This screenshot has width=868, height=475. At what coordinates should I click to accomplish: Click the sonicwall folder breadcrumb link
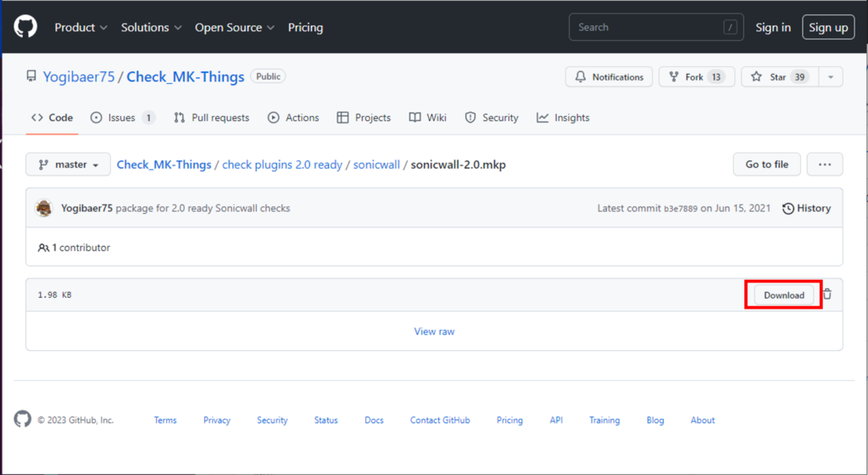[x=376, y=165]
